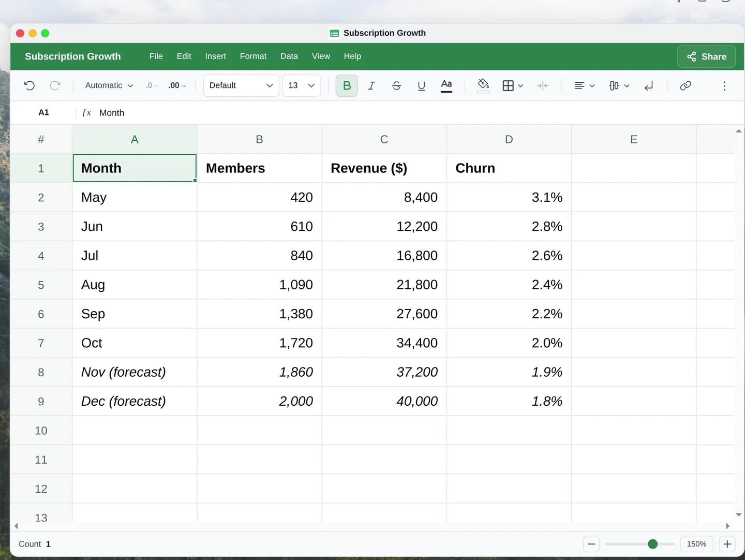745x560 pixels.
Task: Open the Default font dropdown
Action: 241,85
